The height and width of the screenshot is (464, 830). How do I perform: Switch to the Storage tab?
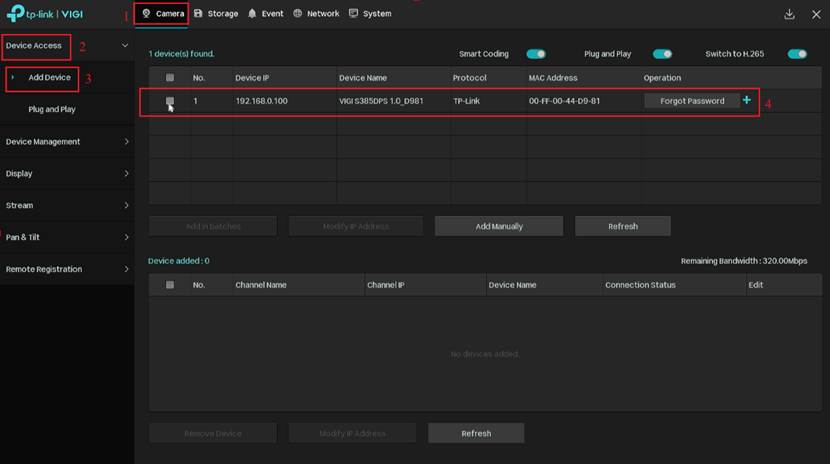(x=216, y=14)
